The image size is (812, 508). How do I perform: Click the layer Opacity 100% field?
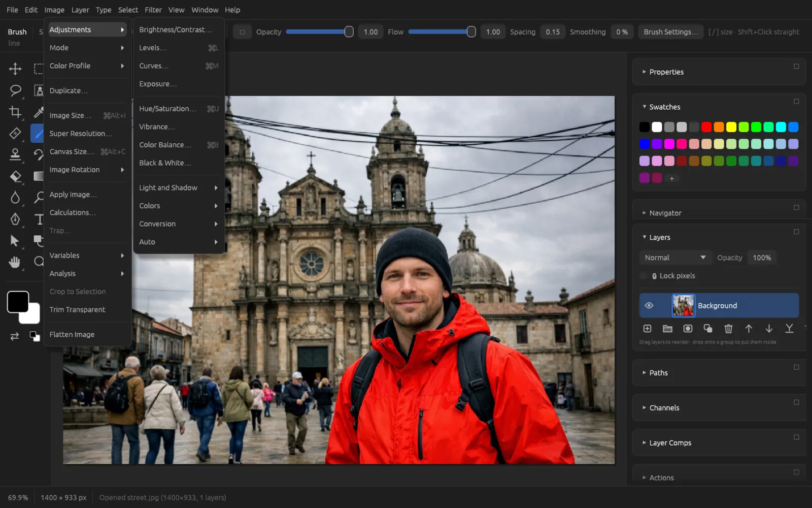click(762, 258)
